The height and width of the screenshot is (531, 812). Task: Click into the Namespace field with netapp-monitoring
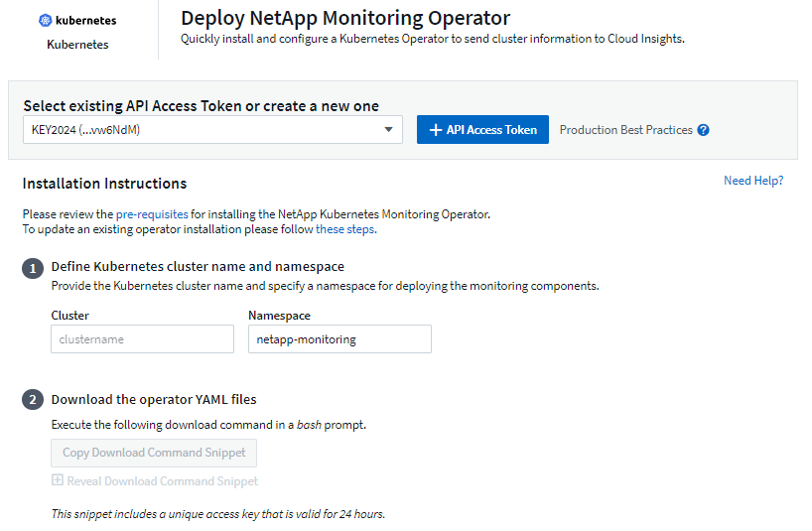339,339
